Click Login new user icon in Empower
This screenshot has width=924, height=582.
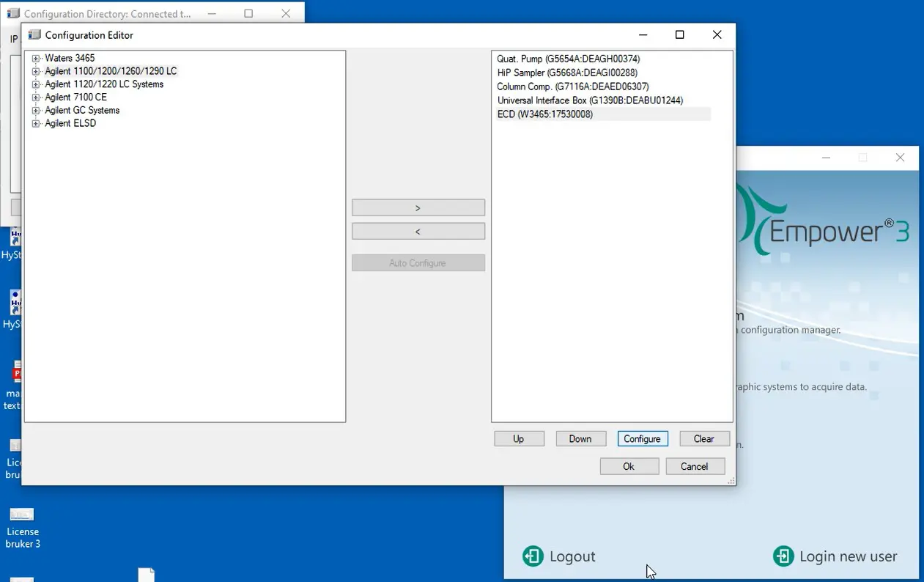pyautogui.click(x=783, y=556)
